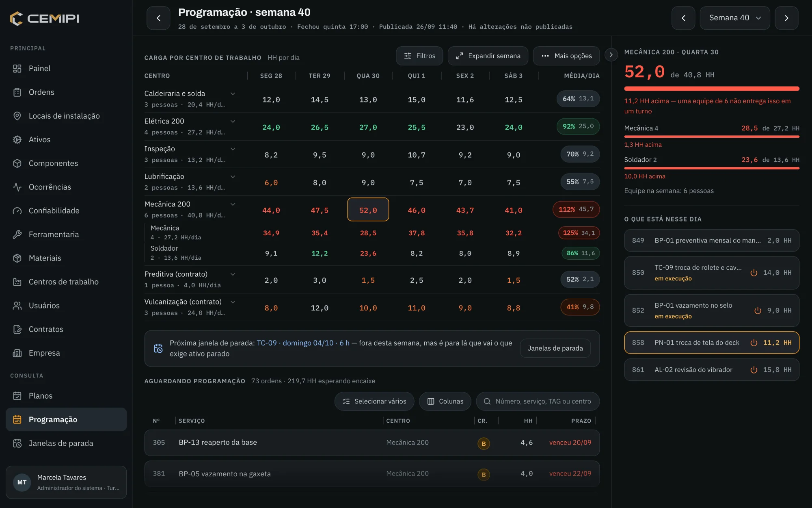The height and width of the screenshot is (508, 812).
Task: Click Selecionar vários button
Action: [x=374, y=402]
